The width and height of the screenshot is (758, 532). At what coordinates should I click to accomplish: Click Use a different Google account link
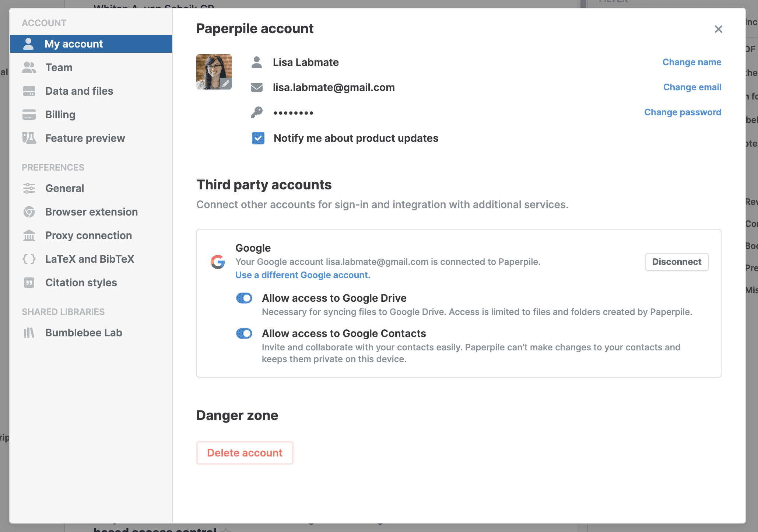tap(303, 275)
